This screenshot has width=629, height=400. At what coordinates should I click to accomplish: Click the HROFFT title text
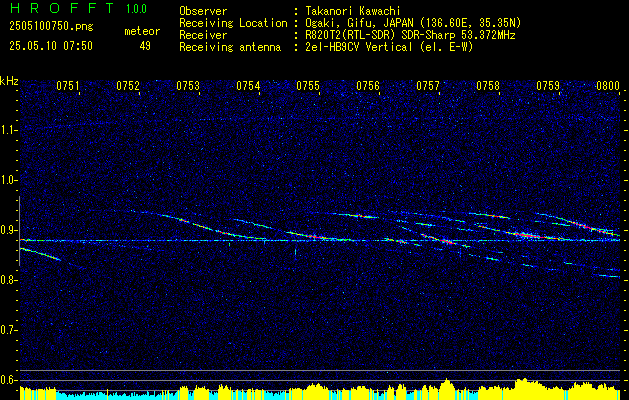61,8
